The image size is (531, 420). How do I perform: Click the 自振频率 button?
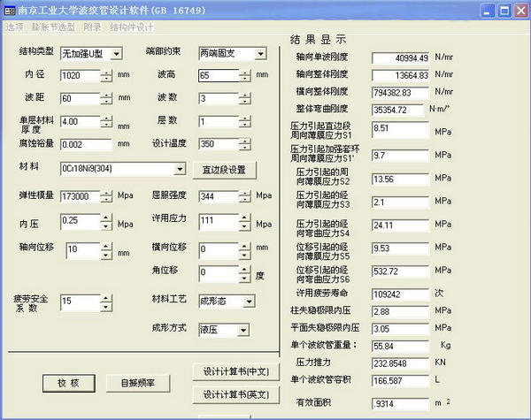point(137,383)
